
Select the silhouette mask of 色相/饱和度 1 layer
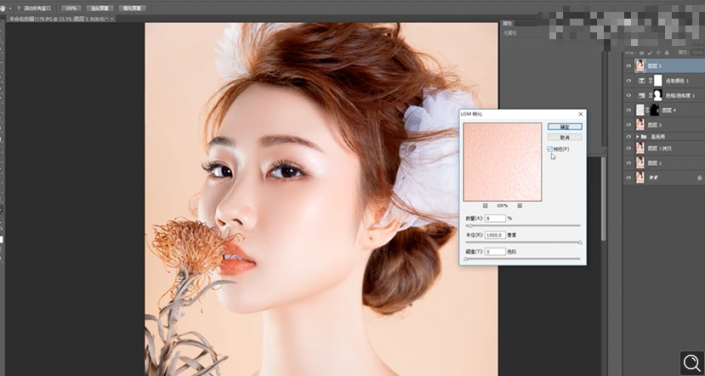658,95
